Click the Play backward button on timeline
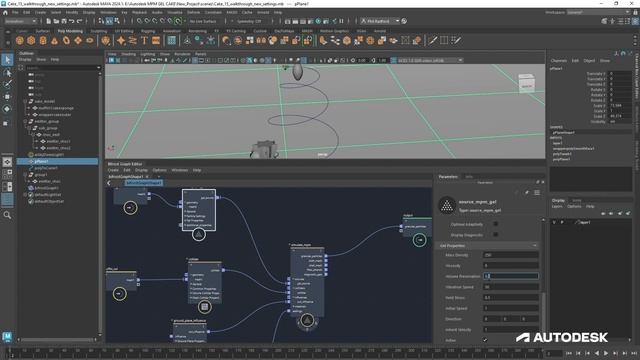Screen dimensions: 640x360 (x=597, y=353)
